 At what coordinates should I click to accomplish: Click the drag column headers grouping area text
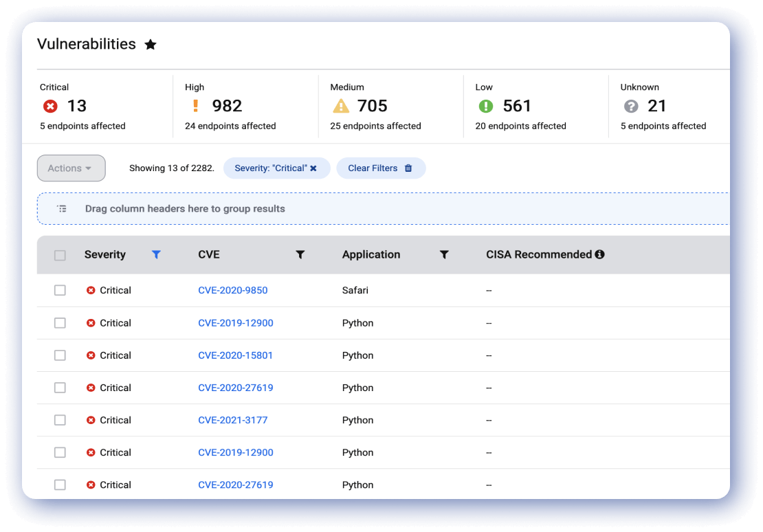coord(185,209)
